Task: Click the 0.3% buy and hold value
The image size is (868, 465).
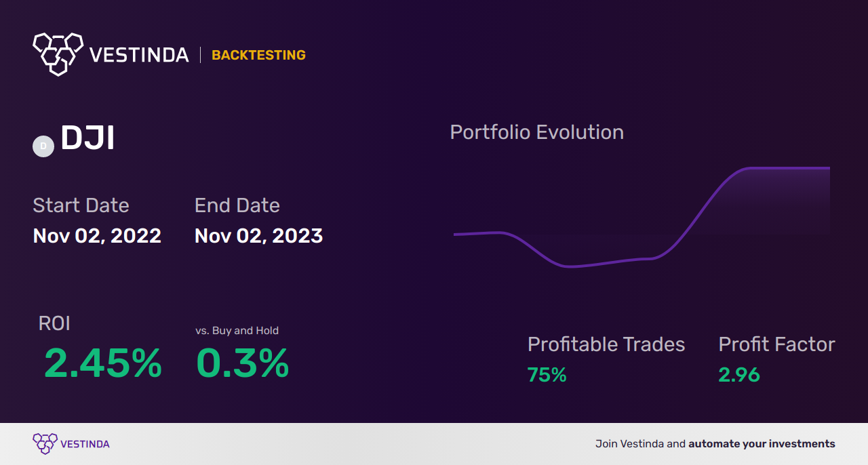Action: 242,363
